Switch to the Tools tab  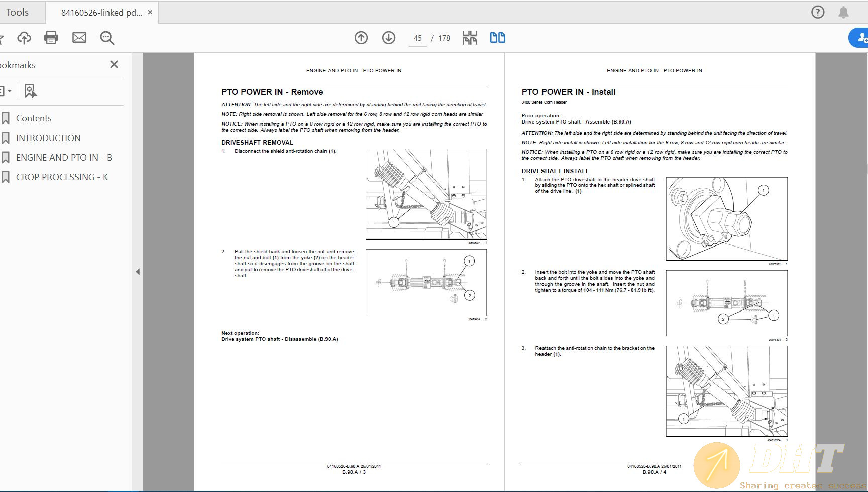18,12
